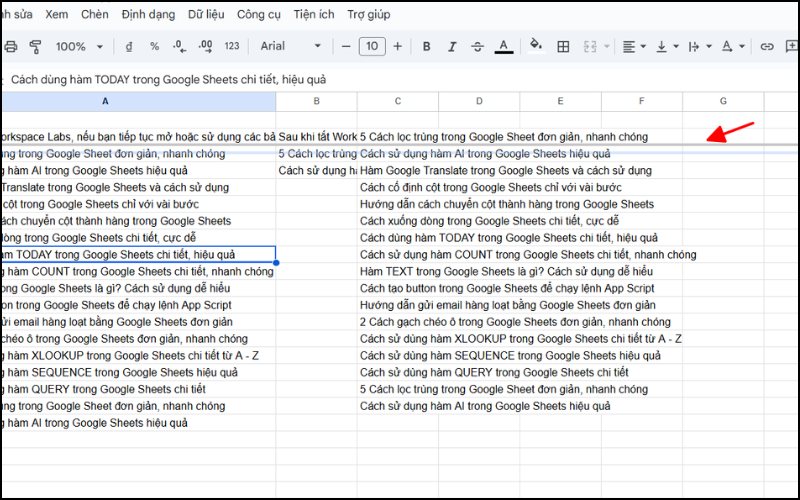Open the text color picker
800x500 pixels.
504,46
